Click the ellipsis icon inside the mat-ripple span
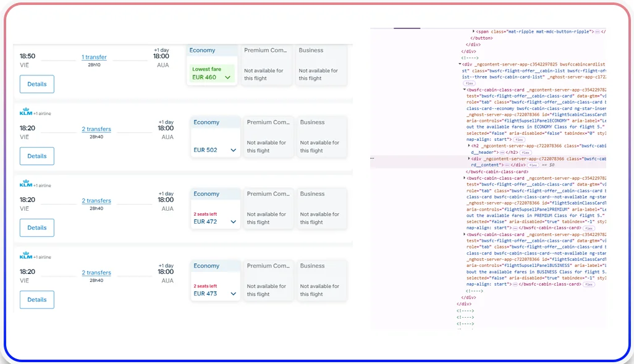 click(x=597, y=32)
